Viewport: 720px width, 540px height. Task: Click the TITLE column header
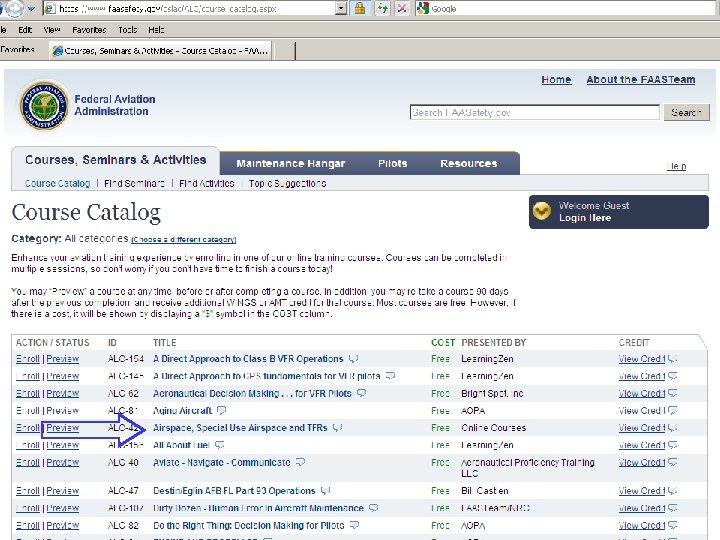click(x=164, y=343)
